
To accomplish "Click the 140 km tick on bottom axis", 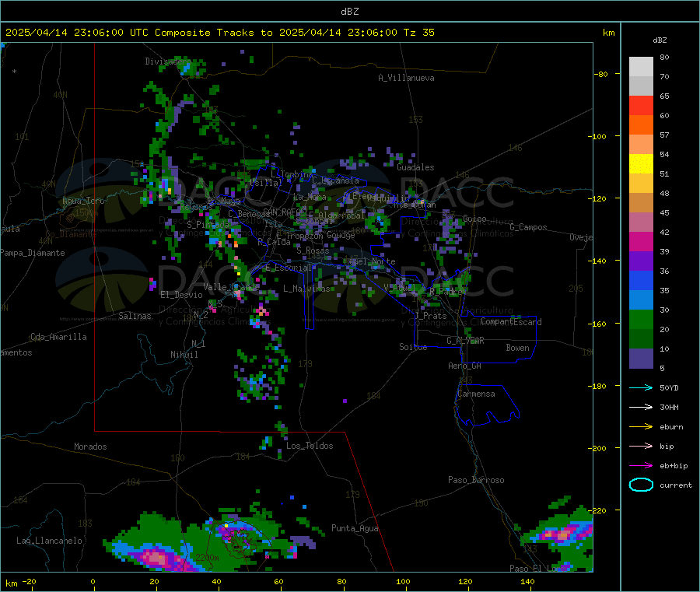I will (527, 581).
